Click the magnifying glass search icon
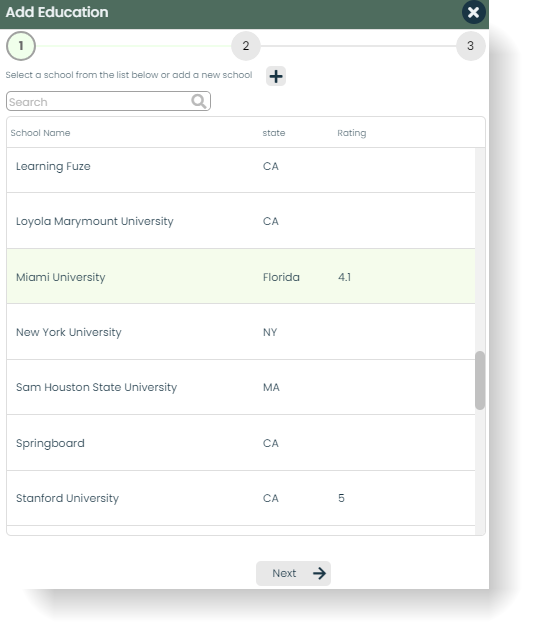The width and height of the screenshot is (544, 644). pos(199,101)
